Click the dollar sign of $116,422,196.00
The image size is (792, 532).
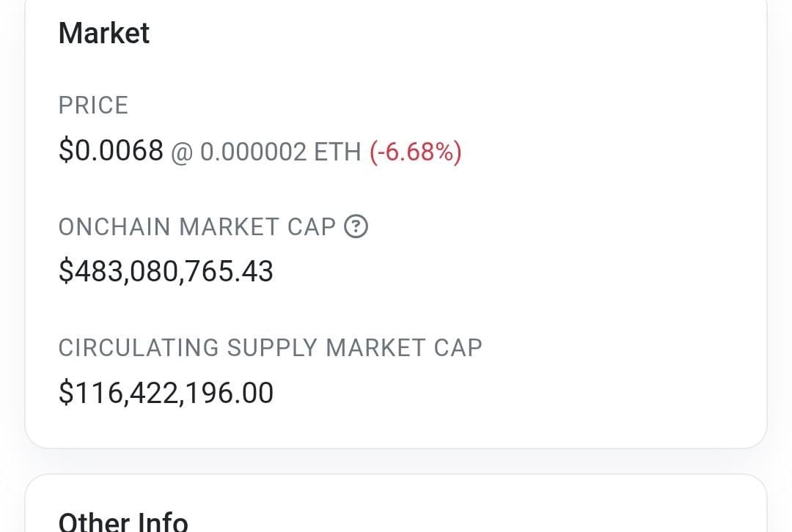click(65, 393)
